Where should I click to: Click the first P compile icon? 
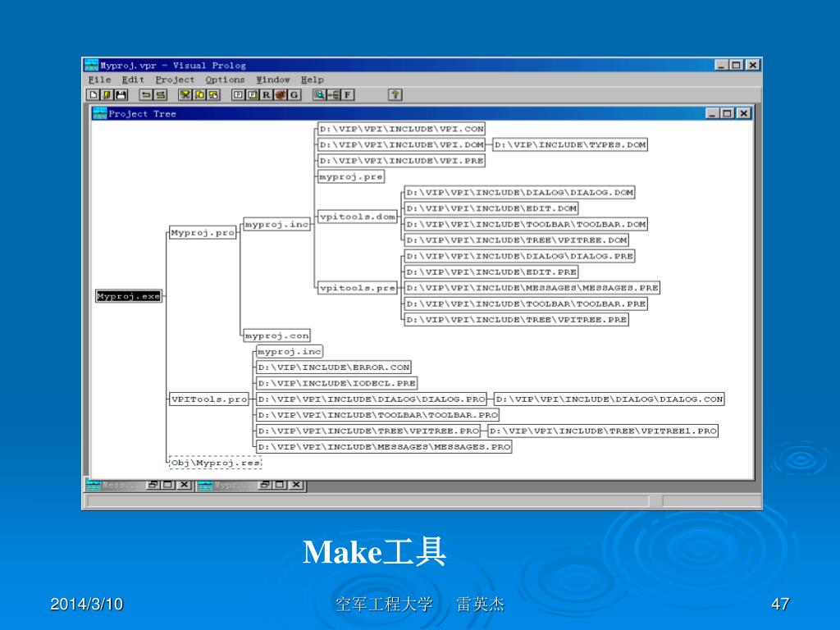click(x=238, y=95)
